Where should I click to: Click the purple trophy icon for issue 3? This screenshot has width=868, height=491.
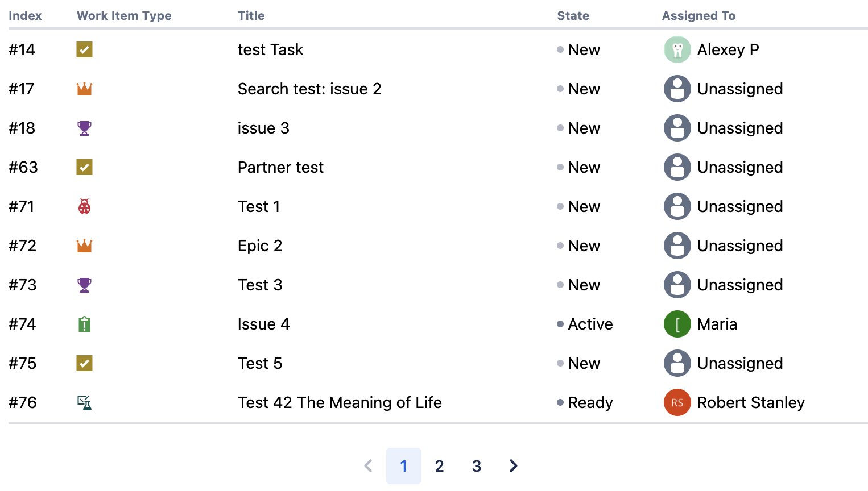84,128
